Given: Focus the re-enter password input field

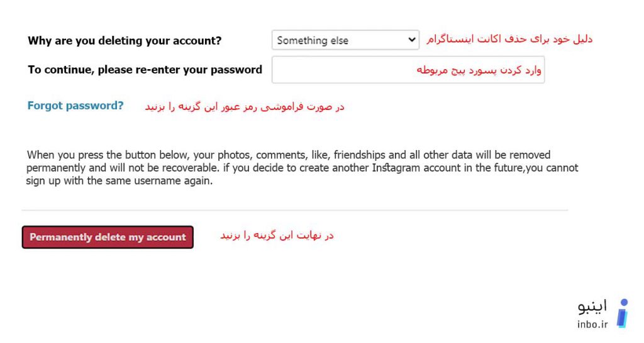Looking at the screenshot, I should pyautogui.click(x=408, y=70).
